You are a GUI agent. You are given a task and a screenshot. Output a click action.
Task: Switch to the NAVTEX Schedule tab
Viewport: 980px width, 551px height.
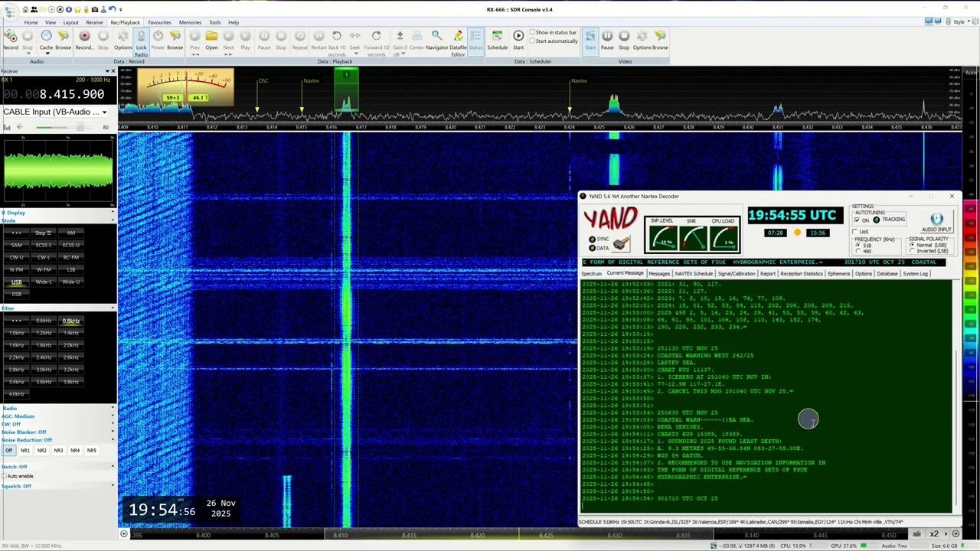(x=693, y=273)
